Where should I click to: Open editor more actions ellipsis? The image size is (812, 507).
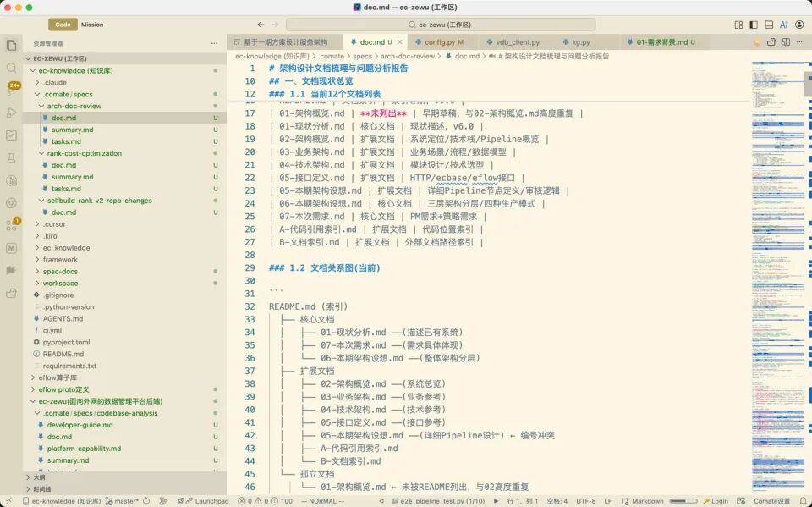[x=800, y=42]
